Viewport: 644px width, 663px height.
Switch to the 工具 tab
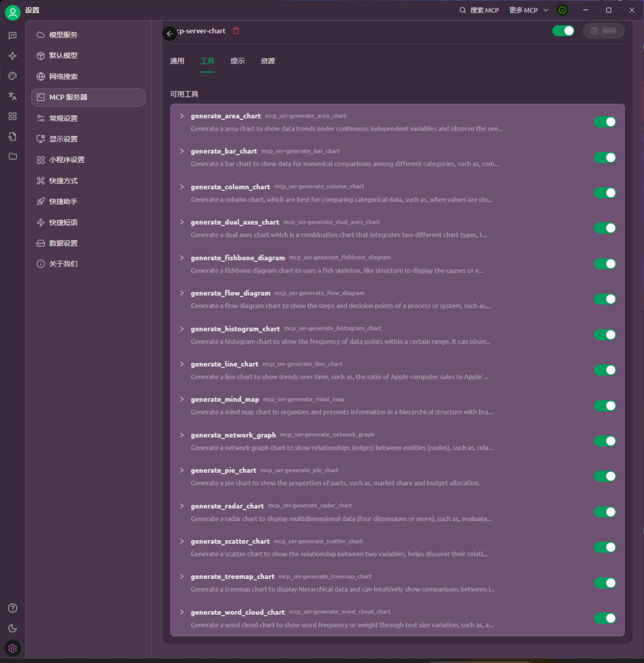207,61
